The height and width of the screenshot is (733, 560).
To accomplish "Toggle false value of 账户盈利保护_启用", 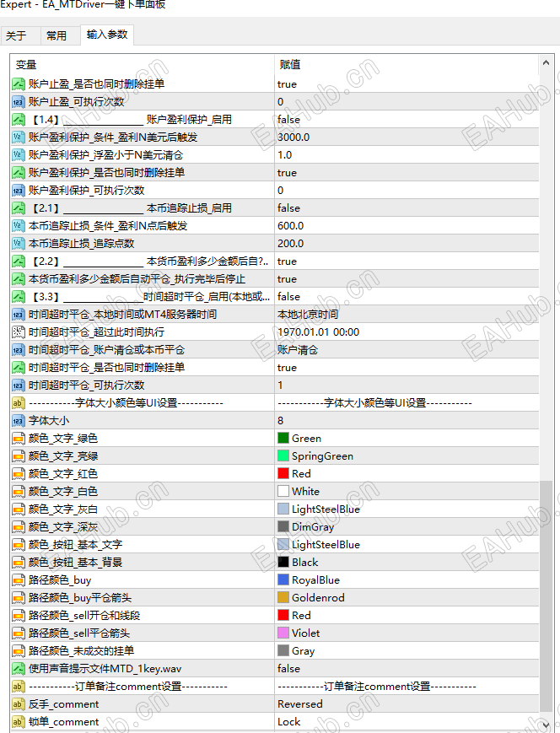I will coord(407,120).
